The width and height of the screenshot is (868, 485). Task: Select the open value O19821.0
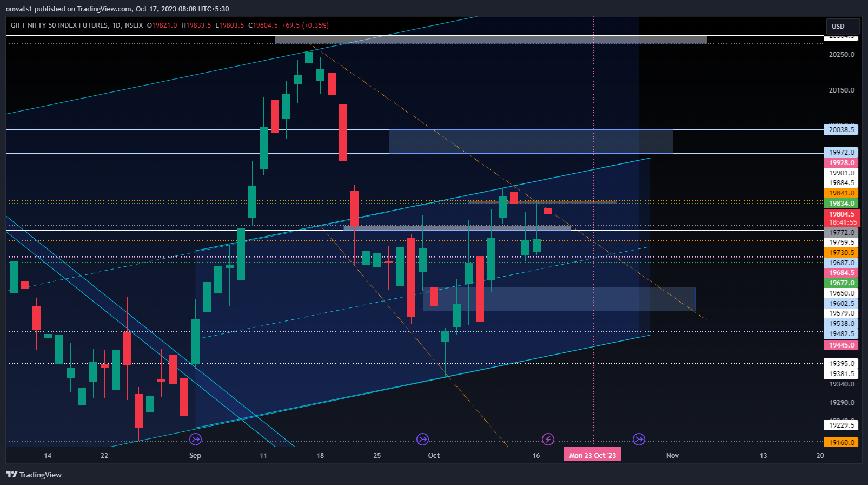pos(162,25)
